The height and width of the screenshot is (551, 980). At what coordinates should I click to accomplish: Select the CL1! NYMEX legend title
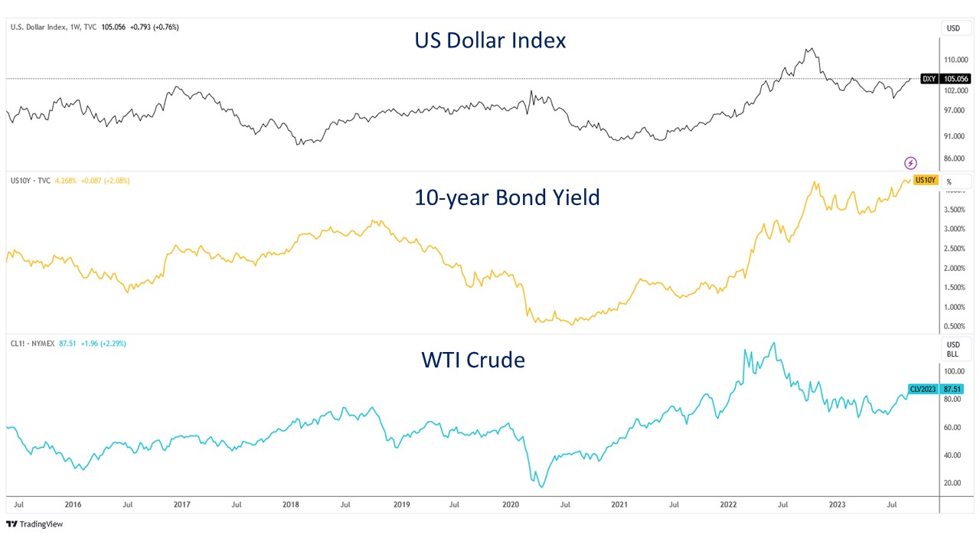coord(32,344)
